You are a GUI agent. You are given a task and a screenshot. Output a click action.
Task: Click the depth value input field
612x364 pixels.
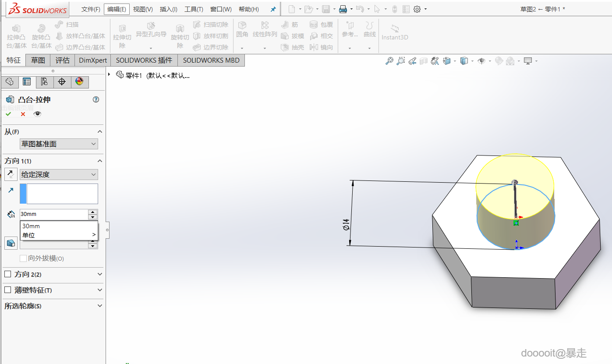click(x=53, y=214)
